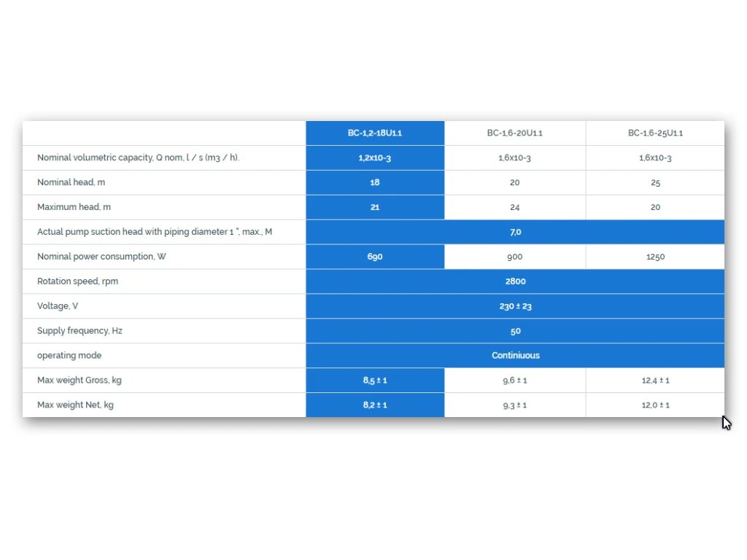Click the Maximum head, m row label

(x=74, y=207)
